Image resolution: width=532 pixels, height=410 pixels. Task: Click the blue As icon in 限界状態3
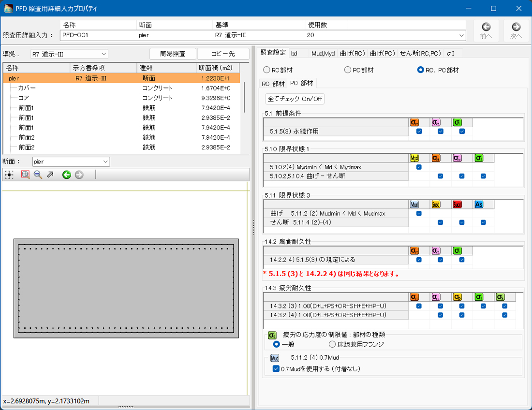pos(479,205)
